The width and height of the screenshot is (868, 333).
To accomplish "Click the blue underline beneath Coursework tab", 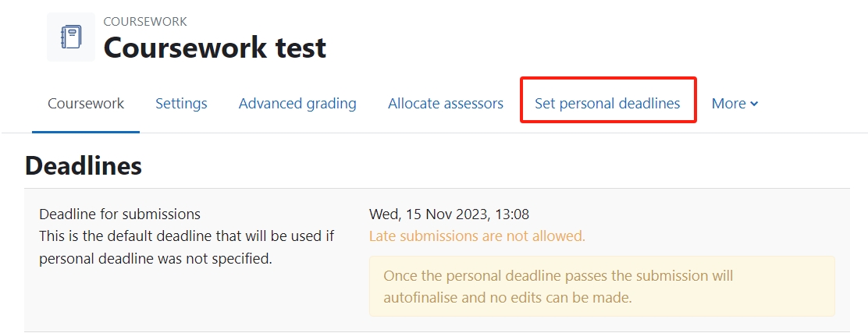I will 86,132.
